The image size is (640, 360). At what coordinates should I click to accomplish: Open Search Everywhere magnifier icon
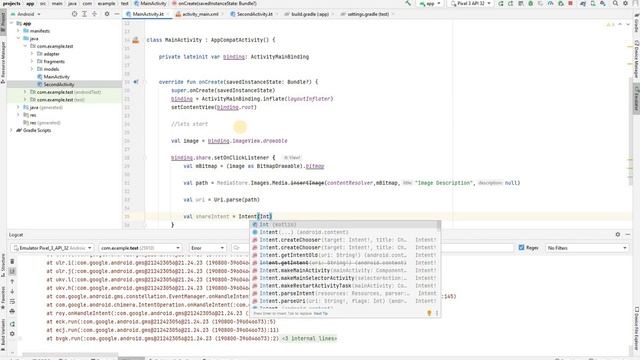point(615,3)
